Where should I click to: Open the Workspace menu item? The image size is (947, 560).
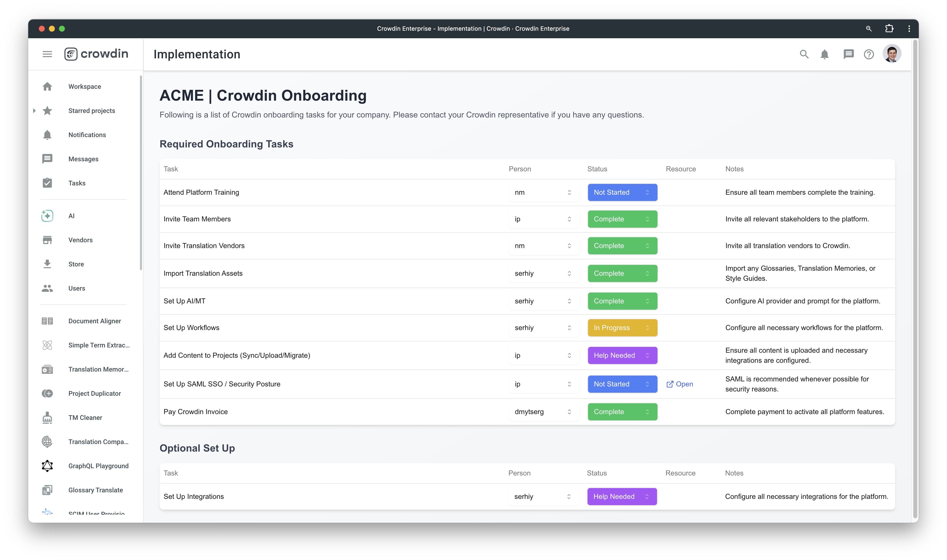point(85,87)
